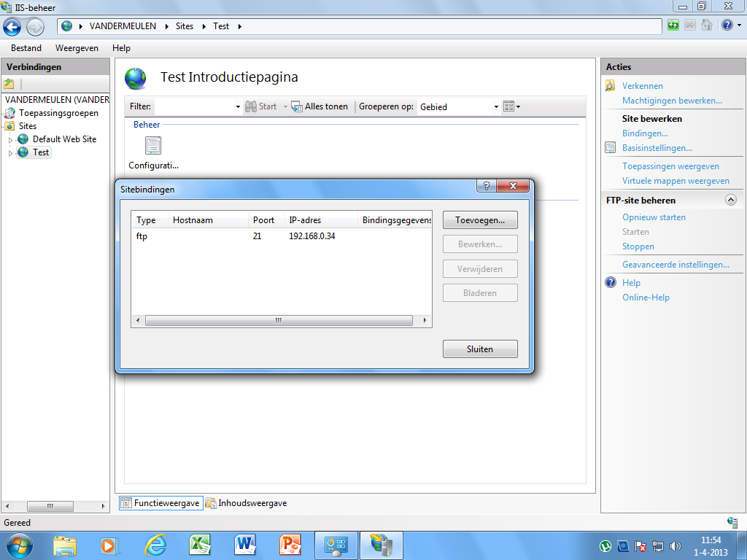Go back with the blue back arrow

[x=12, y=27]
